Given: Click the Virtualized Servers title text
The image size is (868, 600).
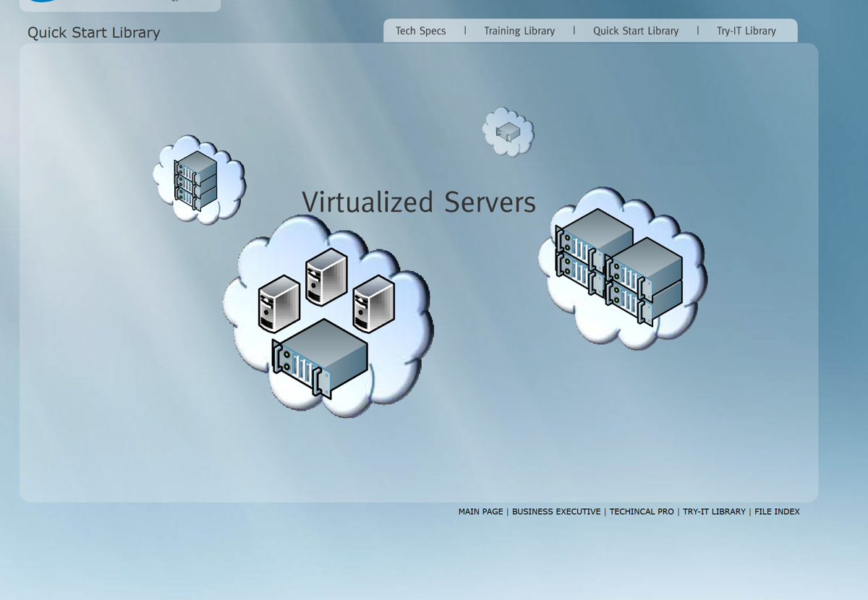Looking at the screenshot, I should pyautogui.click(x=418, y=202).
